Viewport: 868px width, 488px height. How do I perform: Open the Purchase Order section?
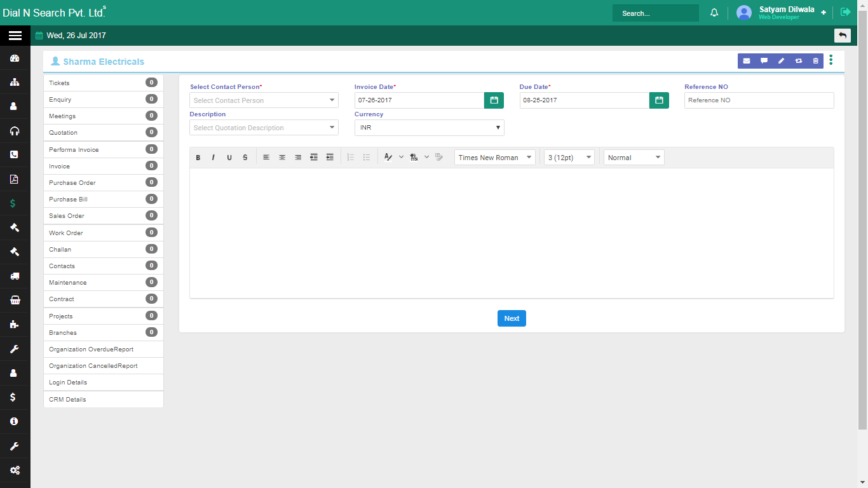(x=103, y=182)
